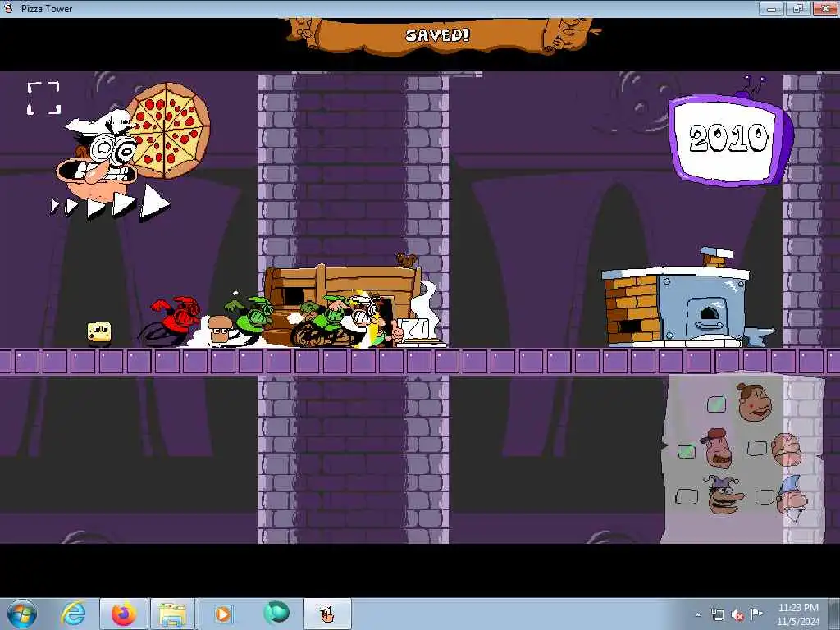Select the Pizza Tower taskbar button
The width and height of the screenshot is (840, 630).
(x=327, y=614)
